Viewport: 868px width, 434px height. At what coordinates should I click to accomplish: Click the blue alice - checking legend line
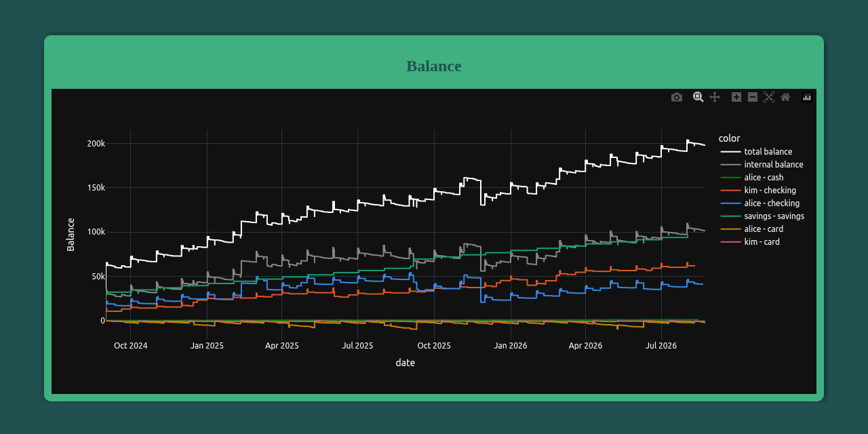[730, 203]
